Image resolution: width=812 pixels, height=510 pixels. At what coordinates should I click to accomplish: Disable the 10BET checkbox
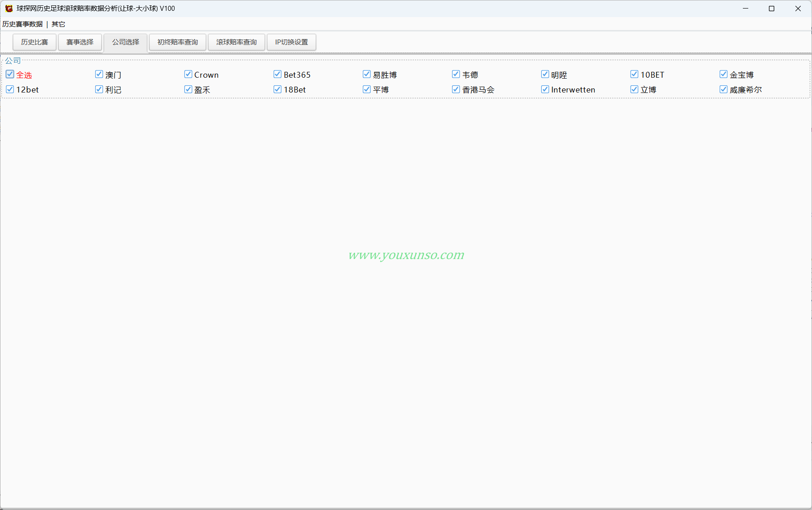pyautogui.click(x=634, y=75)
